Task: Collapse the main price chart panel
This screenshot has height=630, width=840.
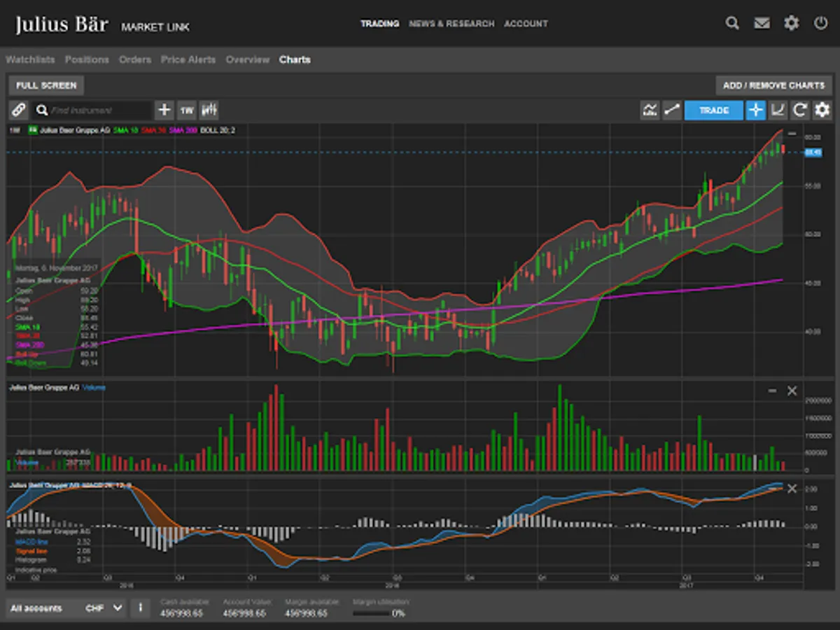Action: click(792, 133)
